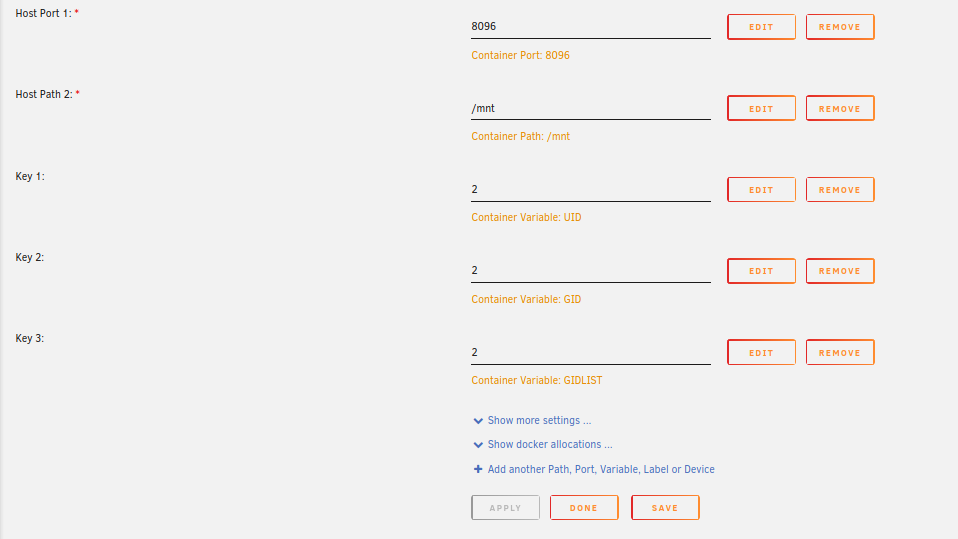Click the plus icon to add another Path

tap(478, 469)
